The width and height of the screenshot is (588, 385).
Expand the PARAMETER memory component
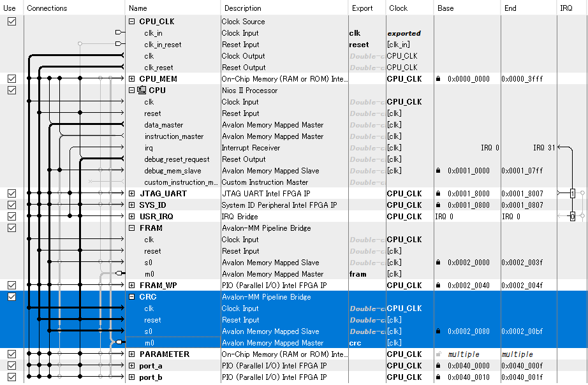click(x=131, y=354)
